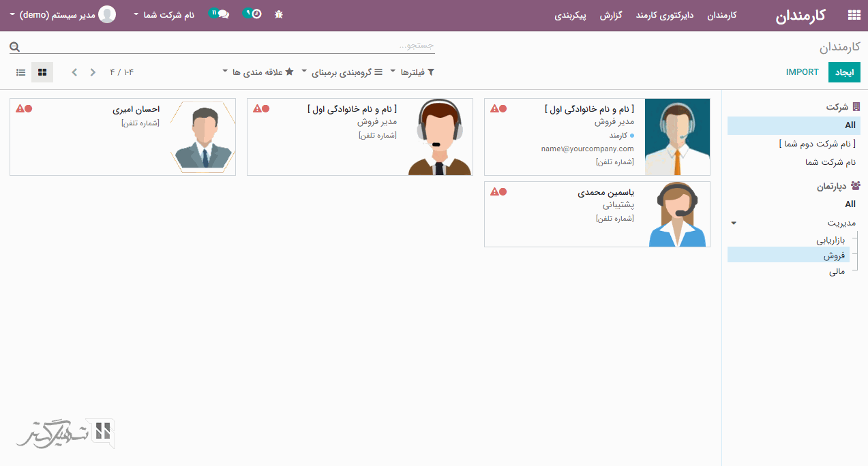The image size is (868, 466).
Task: Click warning icon on احسان امیری card
Action: 20,108
